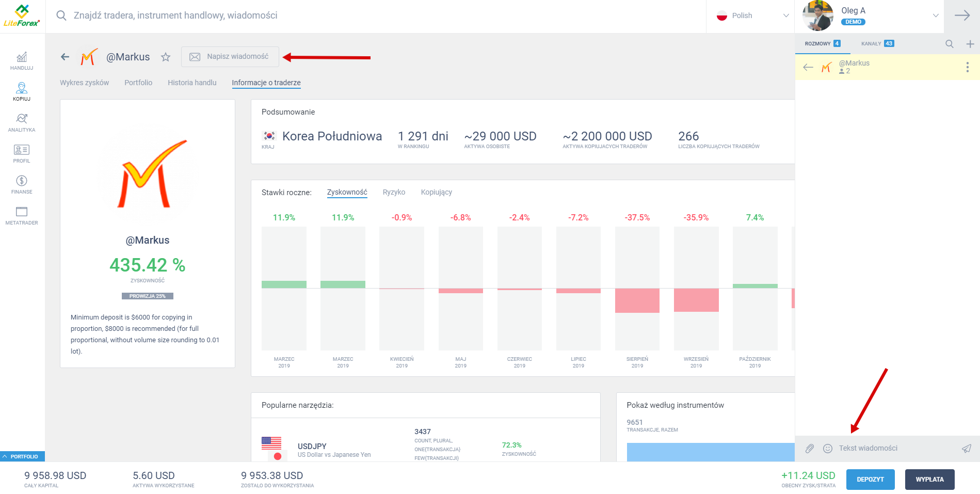The image size is (980, 494).
Task: Open the Handluj trading section
Action: (22, 61)
